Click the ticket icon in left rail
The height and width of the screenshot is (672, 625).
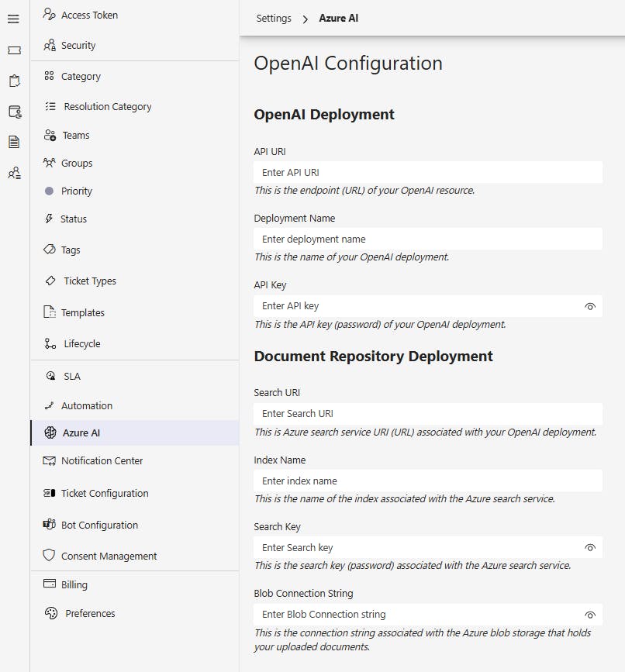click(14, 50)
